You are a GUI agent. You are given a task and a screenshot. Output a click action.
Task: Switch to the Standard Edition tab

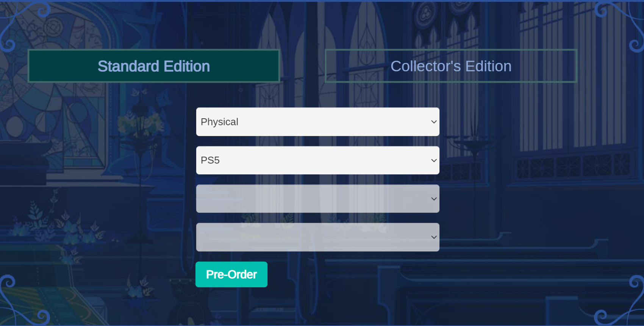tap(154, 66)
